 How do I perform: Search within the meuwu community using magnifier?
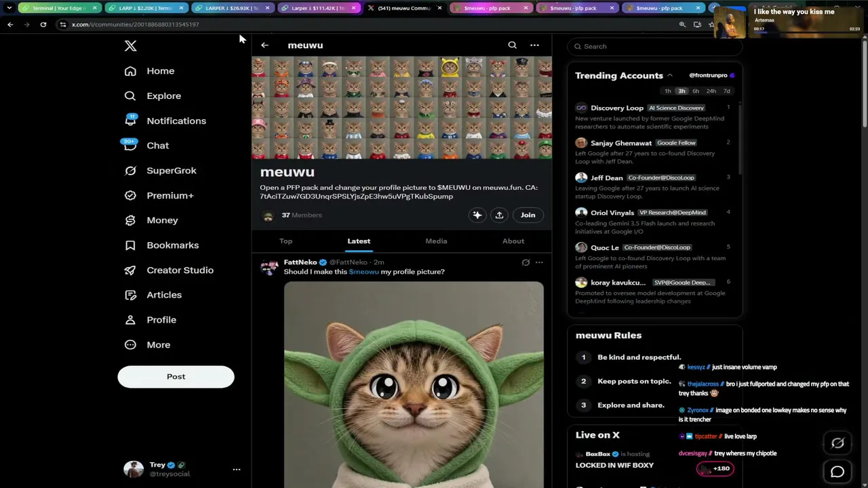click(x=513, y=45)
